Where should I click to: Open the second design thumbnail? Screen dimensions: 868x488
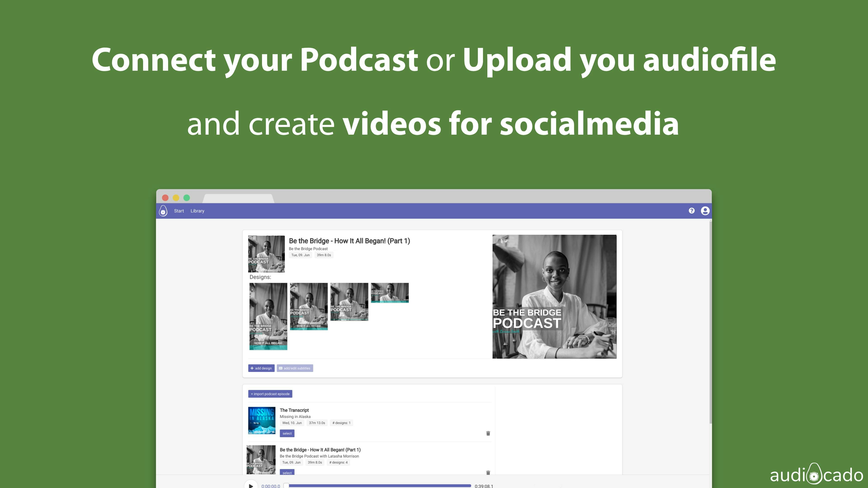click(x=309, y=306)
